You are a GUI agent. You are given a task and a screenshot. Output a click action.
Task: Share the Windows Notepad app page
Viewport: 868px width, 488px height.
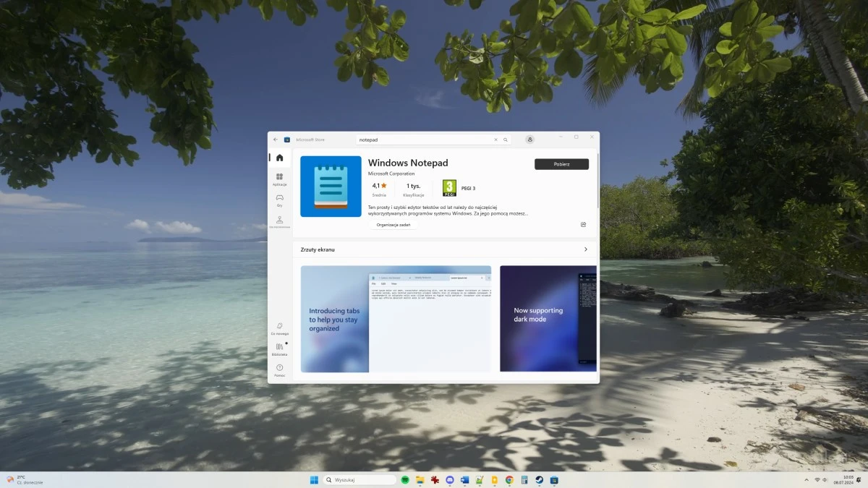(583, 225)
